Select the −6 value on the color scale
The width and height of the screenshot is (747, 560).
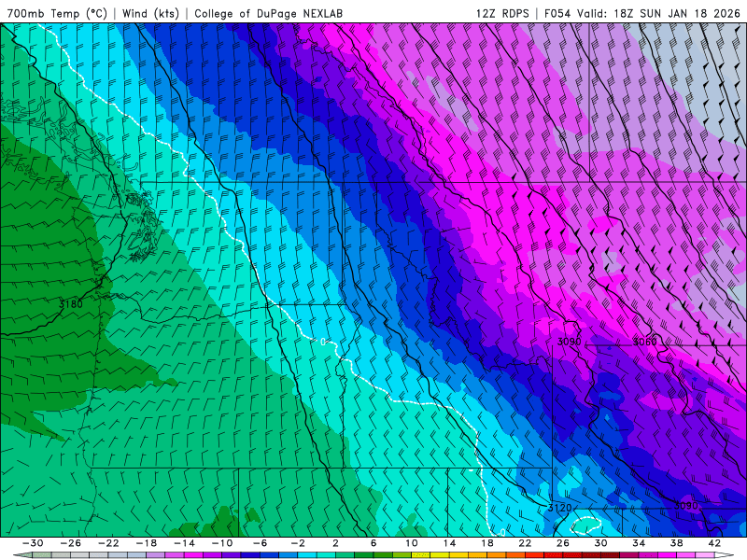click(261, 543)
